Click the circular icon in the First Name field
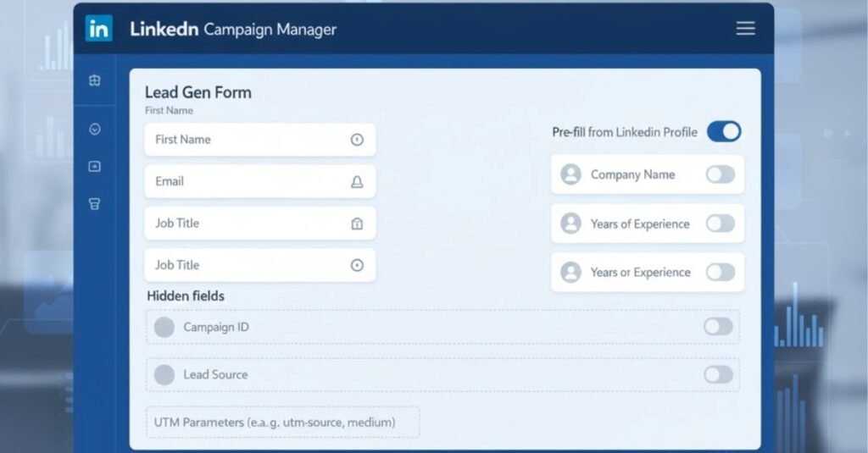868x453 pixels. [x=357, y=140]
